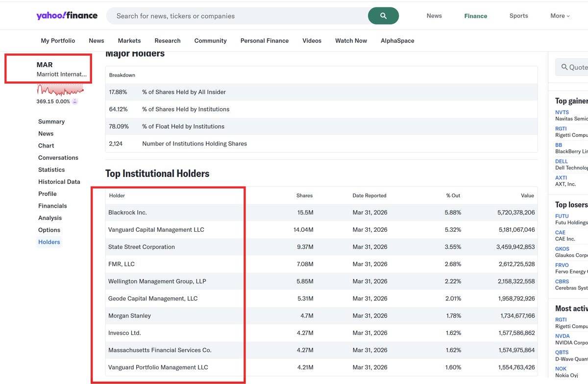This screenshot has height=384, width=588.
Task: Open the Options section
Action: [49, 230]
